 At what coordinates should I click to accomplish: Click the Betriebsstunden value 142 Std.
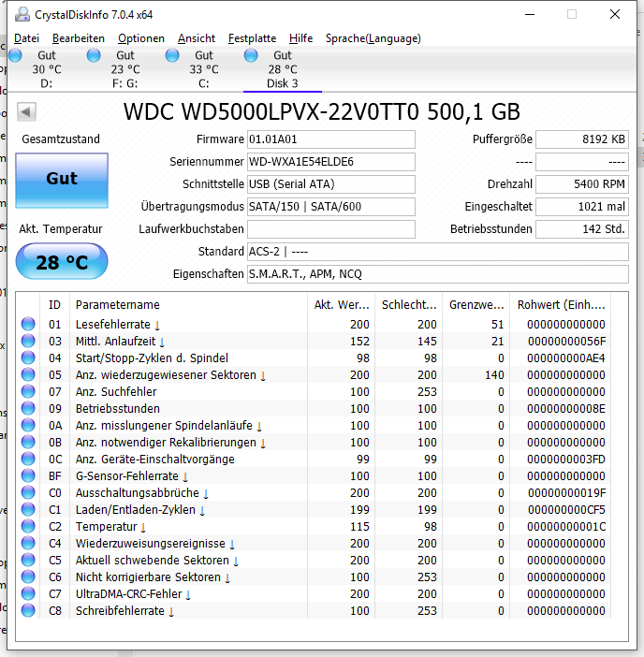click(x=582, y=229)
